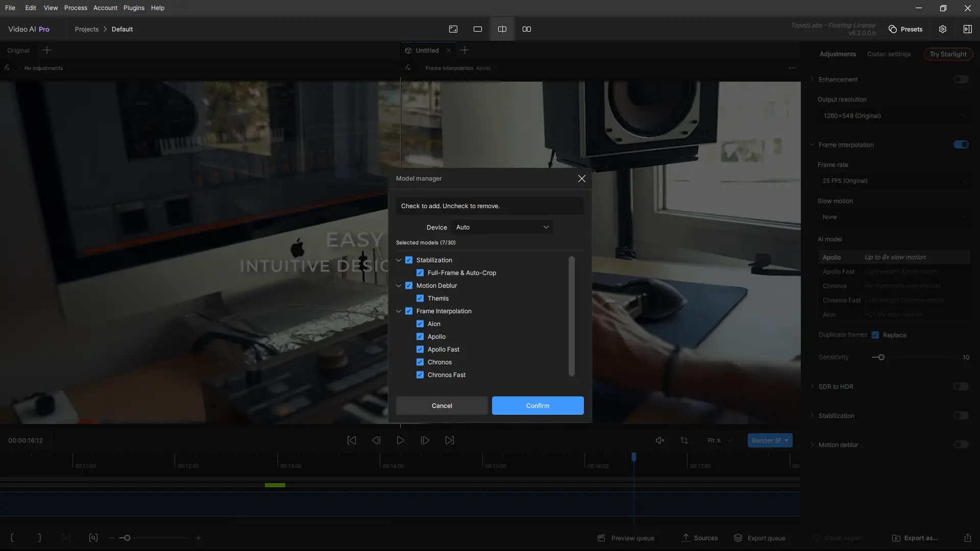This screenshot has height=551, width=980.
Task: Click the step forward frame button
Action: (x=425, y=440)
